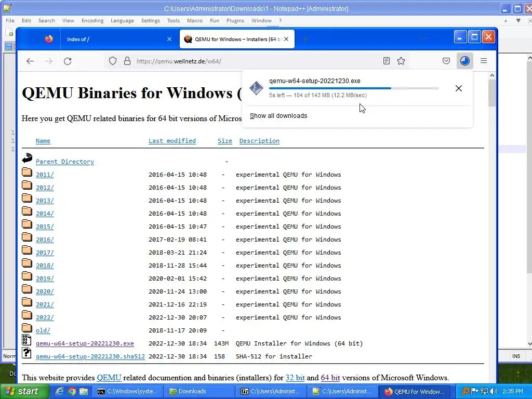
Task: Open the Notepad++ Macro menu
Action: click(x=195, y=20)
